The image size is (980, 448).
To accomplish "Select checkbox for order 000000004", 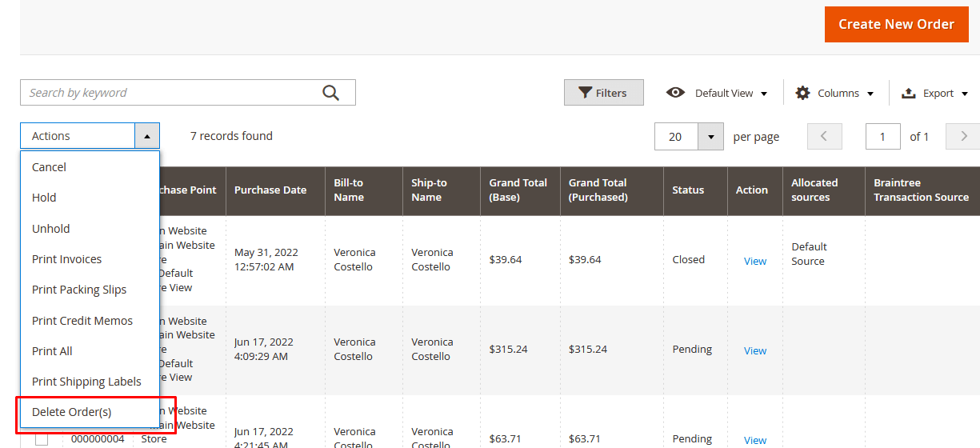I will (42, 438).
